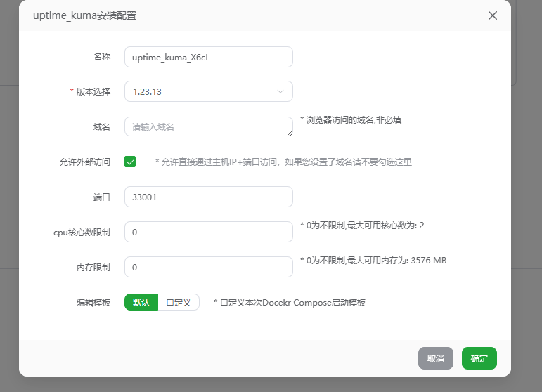Focus the 域名 text area
This screenshot has height=392, width=542.
(204, 126)
